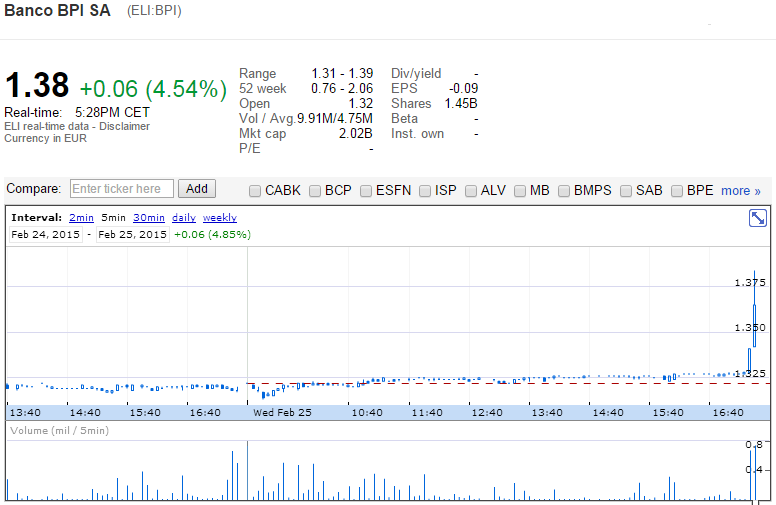Click the 52 week range value
Viewport: 776px width, 505px height.
(341, 89)
